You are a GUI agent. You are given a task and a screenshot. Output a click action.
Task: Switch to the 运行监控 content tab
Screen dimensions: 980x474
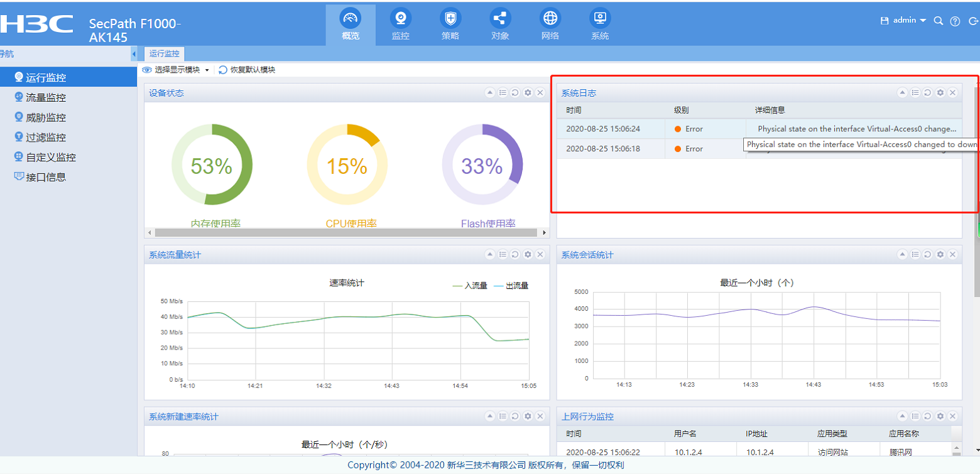165,54
